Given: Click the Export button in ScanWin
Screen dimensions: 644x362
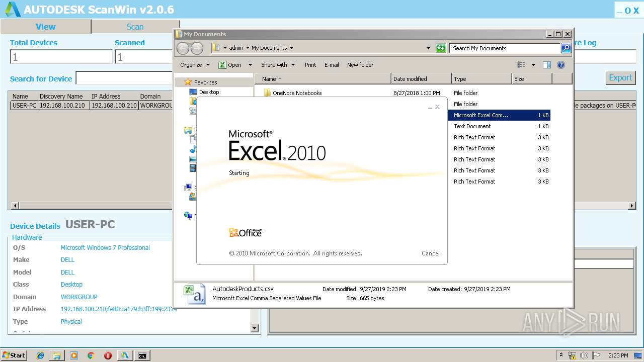Looking at the screenshot, I should click(620, 78).
